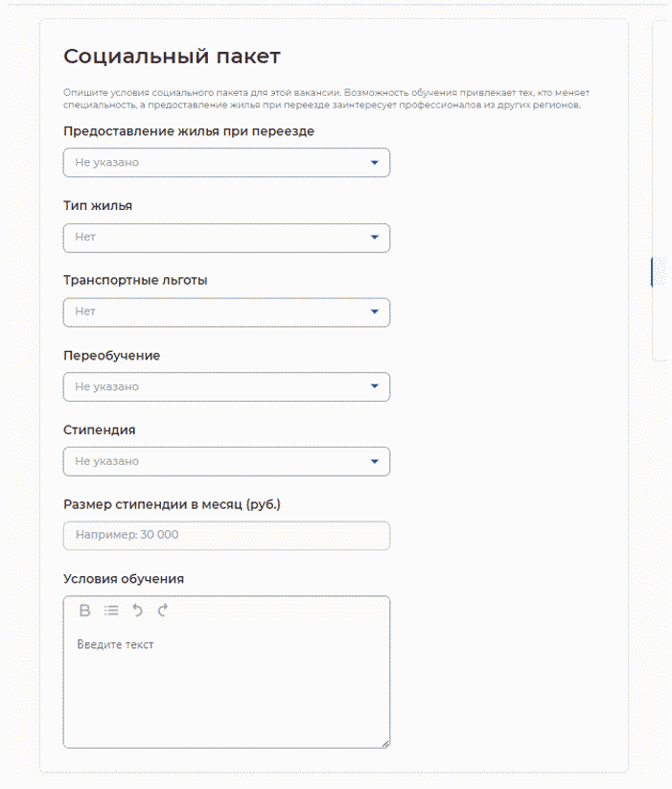The height and width of the screenshot is (789, 672).
Task: Open the Транспортные льготы dropdown
Action: (226, 313)
